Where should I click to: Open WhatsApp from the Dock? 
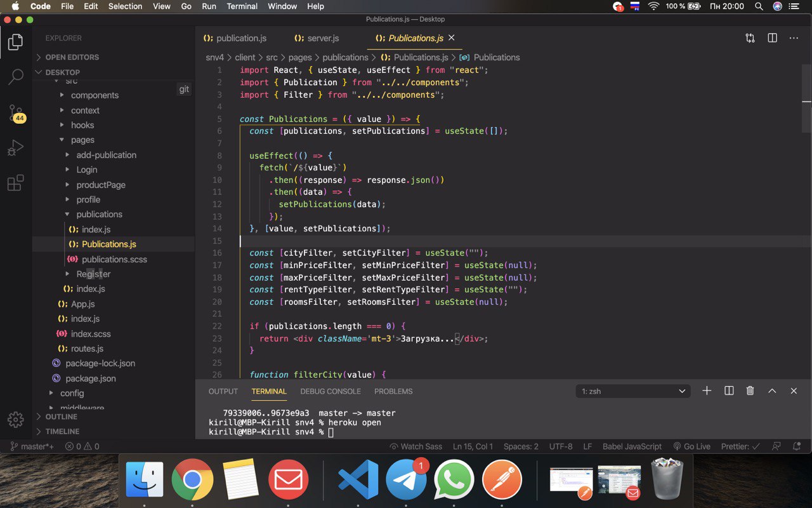click(x=454, y=479)
